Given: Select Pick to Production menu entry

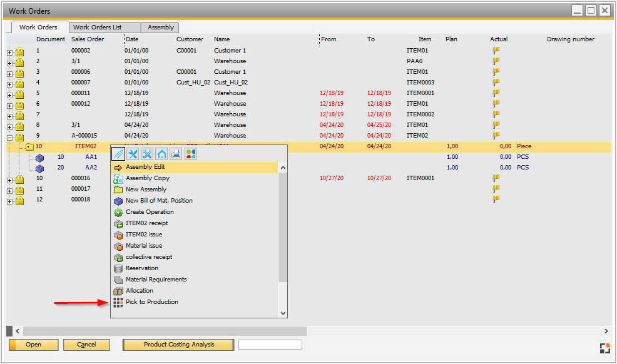Looking at the screenshot, I should [151, 302].
